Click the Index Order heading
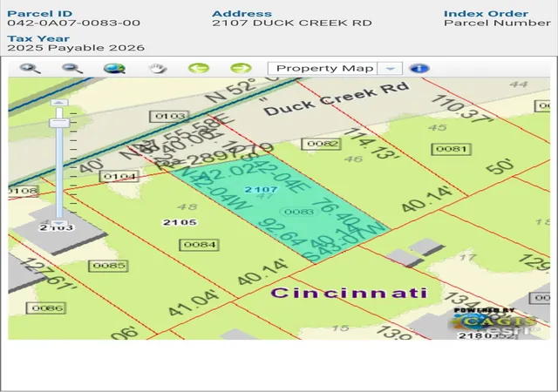The image size is (558, 392). click(x=486, y=14)
